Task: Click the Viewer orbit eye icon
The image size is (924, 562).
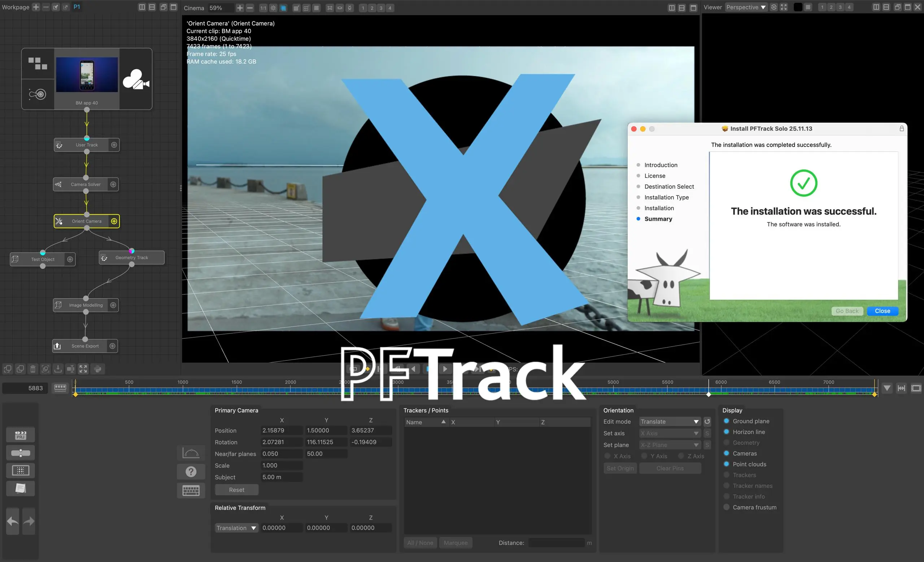Action: (x=773, y=7)
